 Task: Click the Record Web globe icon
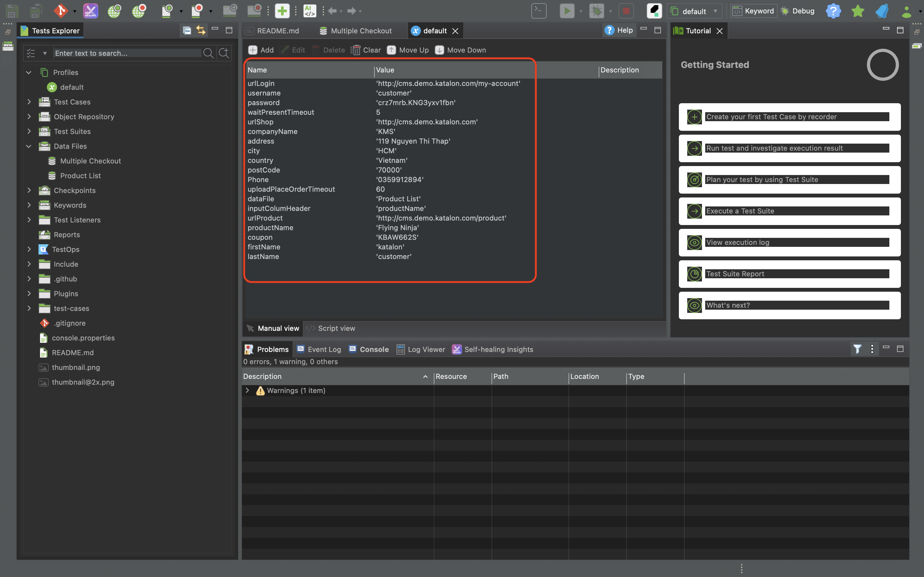[x=139, y=11]
